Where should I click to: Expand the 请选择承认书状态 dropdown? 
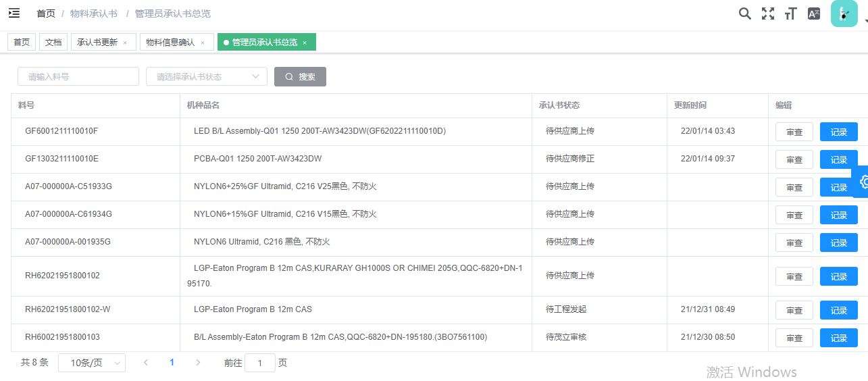point(207,77)
